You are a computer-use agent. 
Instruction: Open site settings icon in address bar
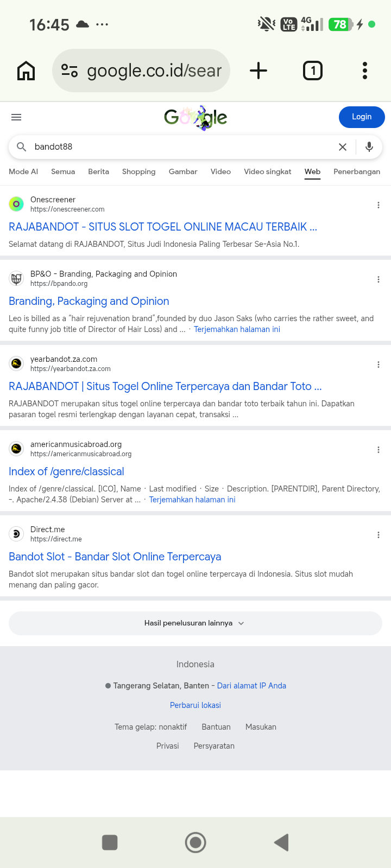pos(70,71)
